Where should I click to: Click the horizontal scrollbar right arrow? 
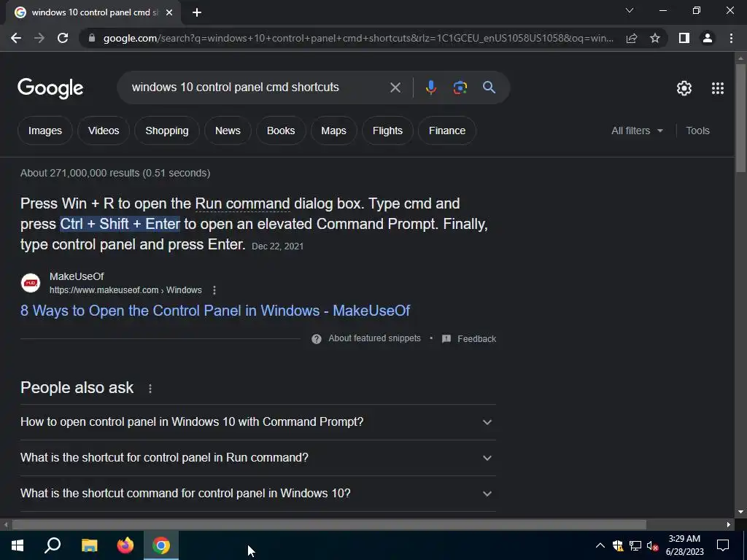pyautogui.click(x=729, y=525)
